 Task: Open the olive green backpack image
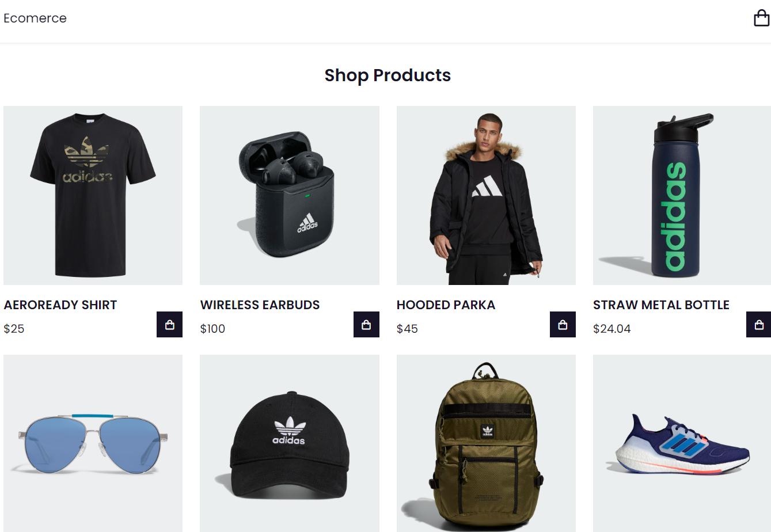486,443
